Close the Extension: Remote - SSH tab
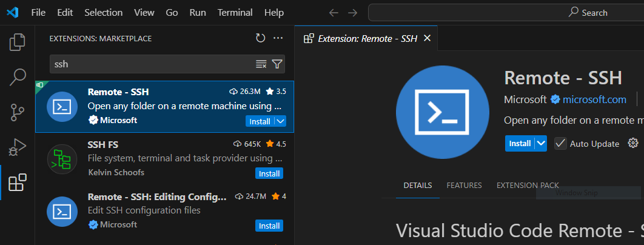The image size is (644, 245). point(427,38)
